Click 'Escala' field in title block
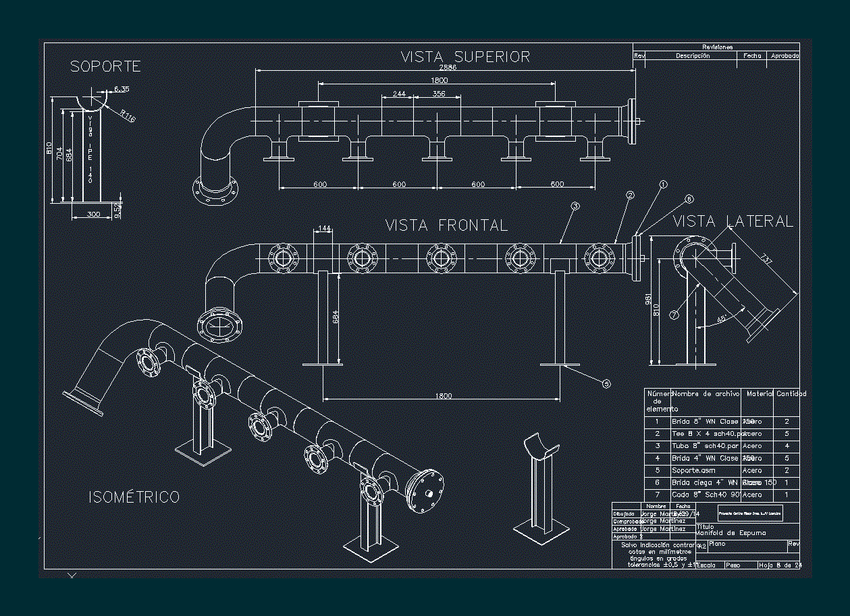Image resolution: width=850 pixels, height=616 pixels. (x=706, y=565)
